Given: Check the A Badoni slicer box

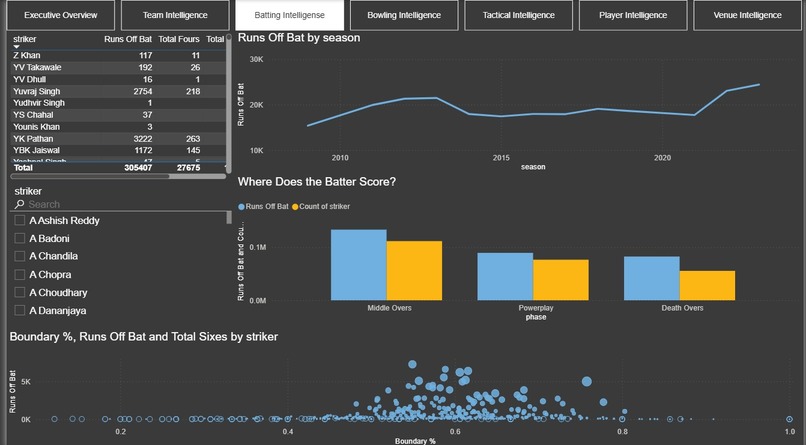Looking at the screenshot, I should coord(20,238).
